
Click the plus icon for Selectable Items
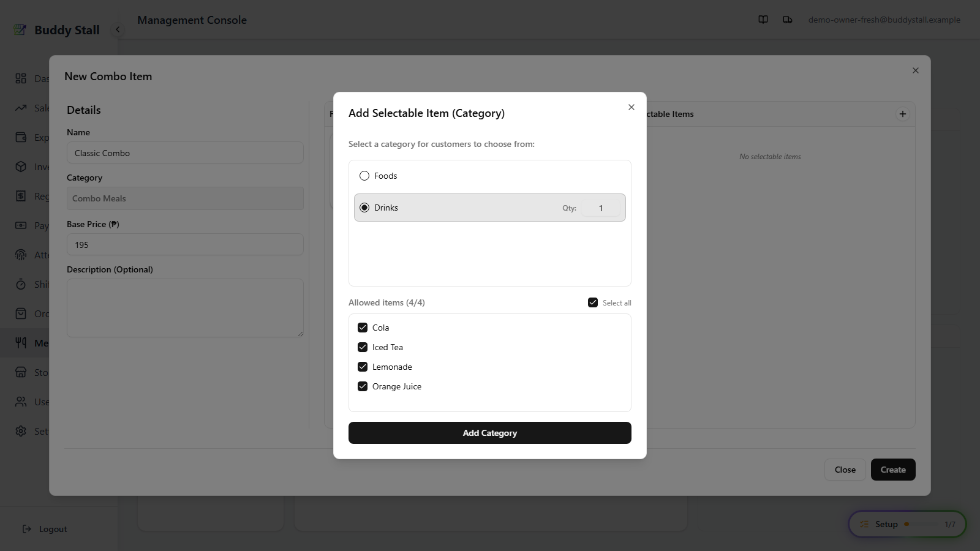coord(903,114)
